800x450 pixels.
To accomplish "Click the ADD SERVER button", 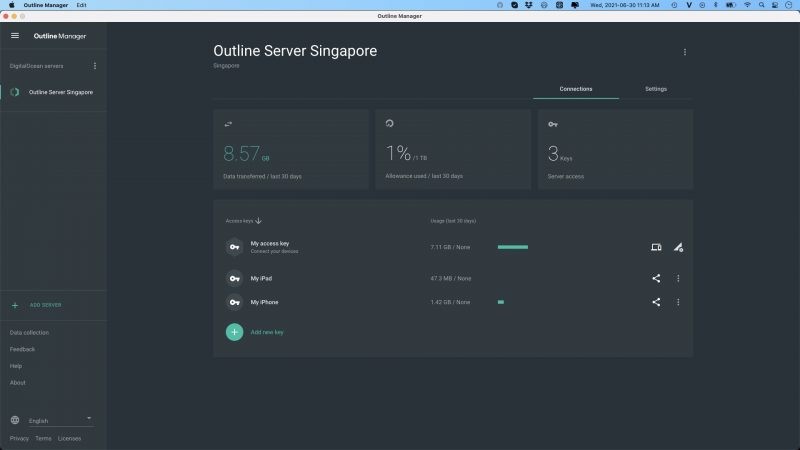I will (x=45, y=305).
